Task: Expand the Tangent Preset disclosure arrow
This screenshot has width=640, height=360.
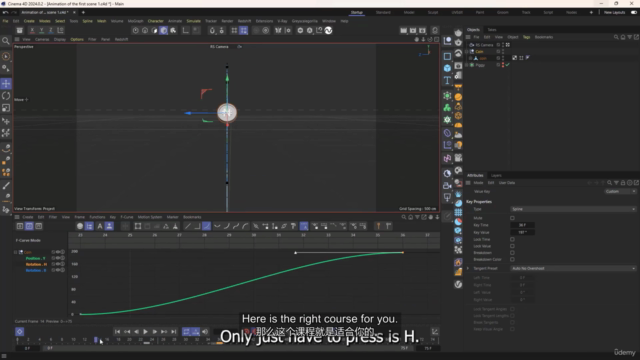Action: [468, 269]
